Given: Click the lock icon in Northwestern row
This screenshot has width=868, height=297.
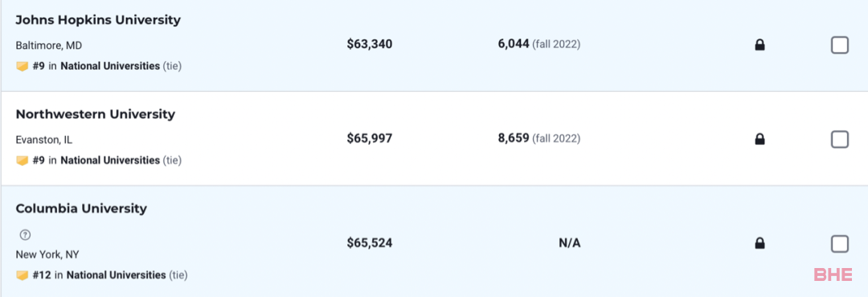Looking at the screenshot, I should (x=759, y=139).
